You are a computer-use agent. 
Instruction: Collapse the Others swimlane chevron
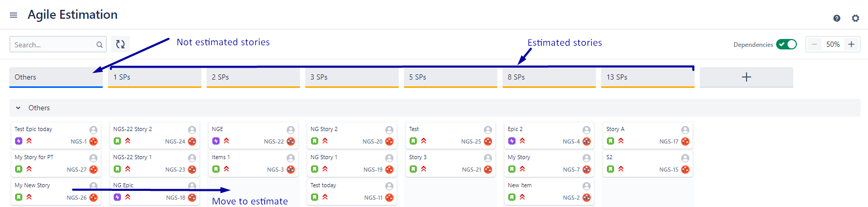point(18,108)
